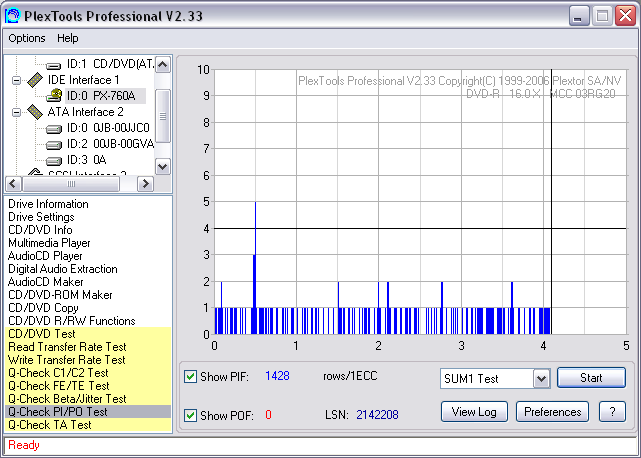Open Drive Settings

41,217
